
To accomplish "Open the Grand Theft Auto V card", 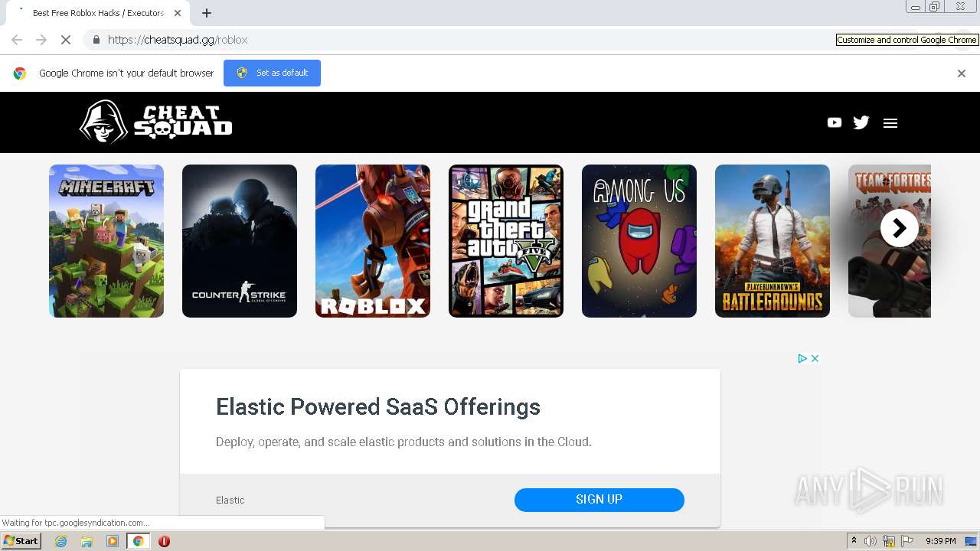I will tap(506, 241).
